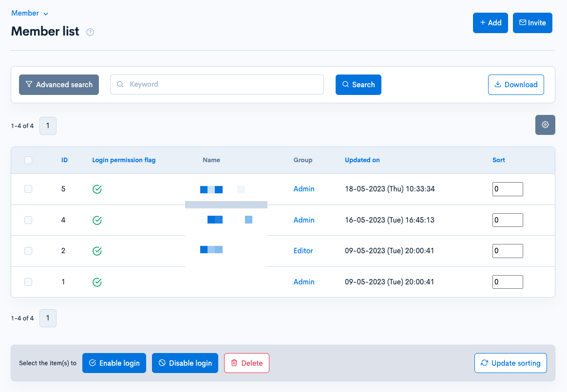Click the blue Search button
567x392 pixels.
click(359, 85)
